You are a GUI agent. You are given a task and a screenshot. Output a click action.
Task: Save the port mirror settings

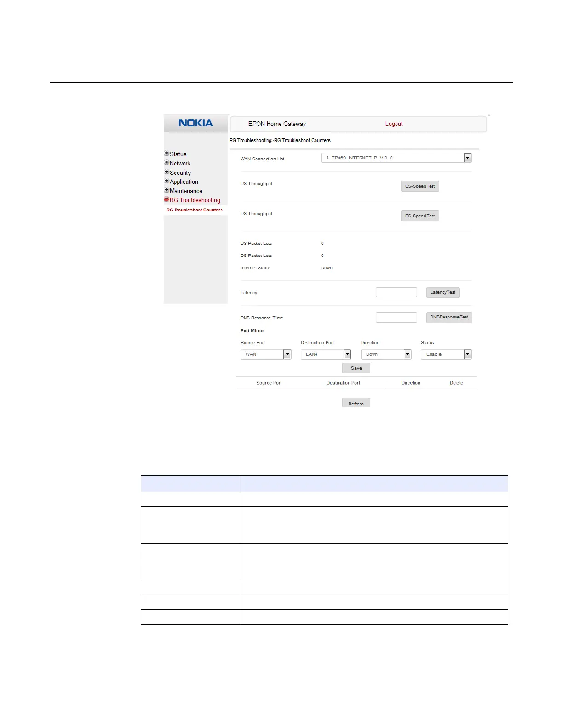point(356,368)
